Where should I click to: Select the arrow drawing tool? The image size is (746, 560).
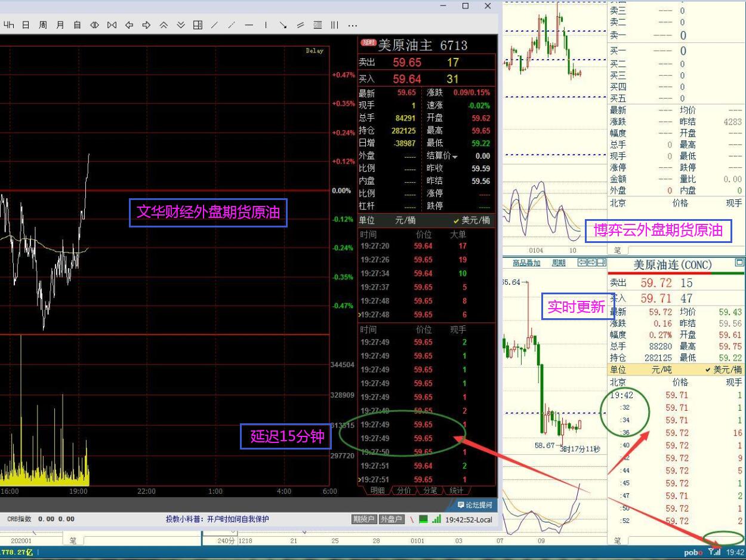(283, 25)
